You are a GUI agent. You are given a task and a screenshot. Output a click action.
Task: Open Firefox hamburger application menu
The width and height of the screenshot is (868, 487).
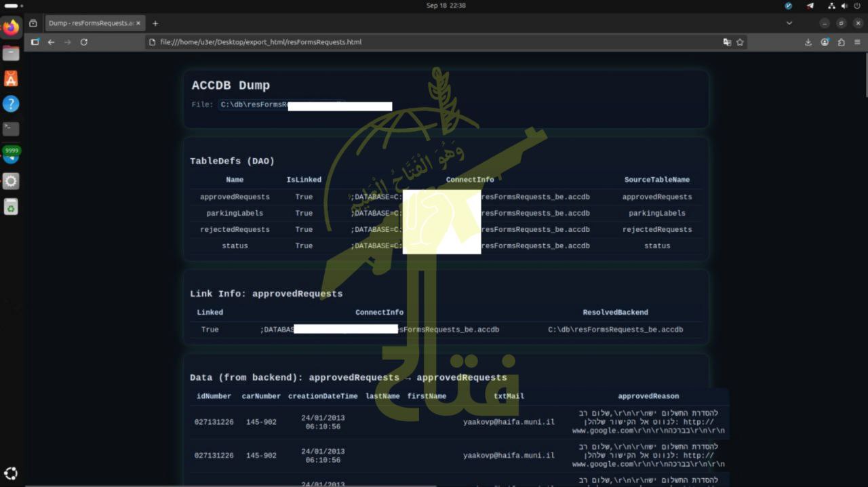[857, 42]
